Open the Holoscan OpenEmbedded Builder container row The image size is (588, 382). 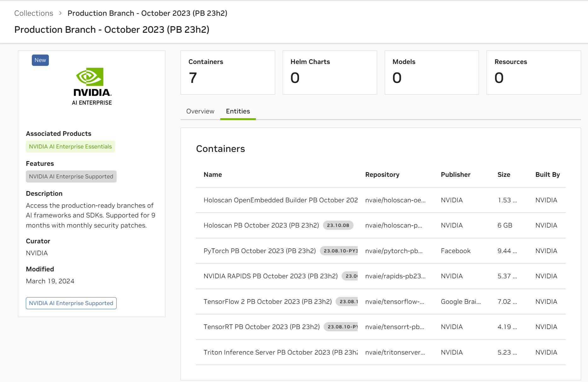(x=381, y=200)
